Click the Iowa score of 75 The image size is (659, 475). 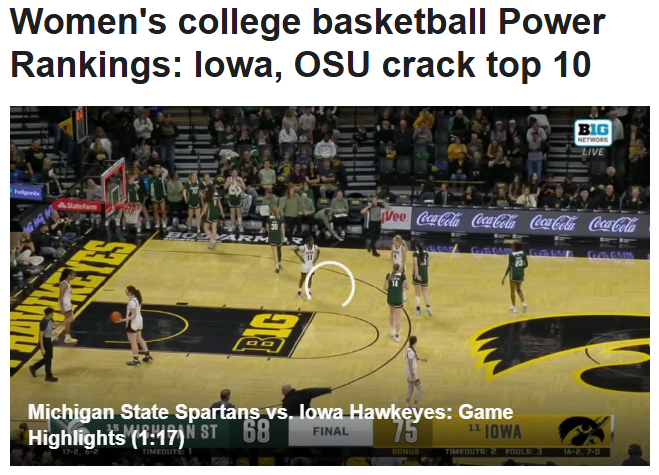pos(406,431)
